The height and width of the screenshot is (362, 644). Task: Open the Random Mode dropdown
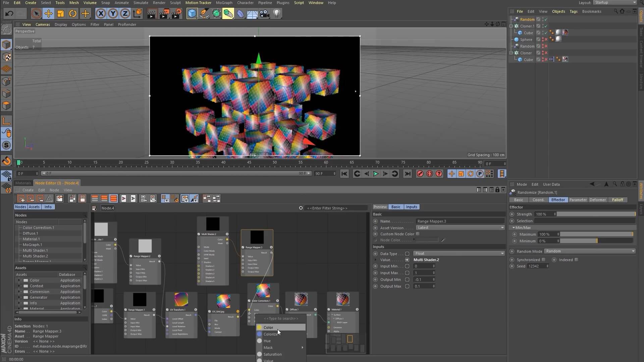tap(590, 251)
